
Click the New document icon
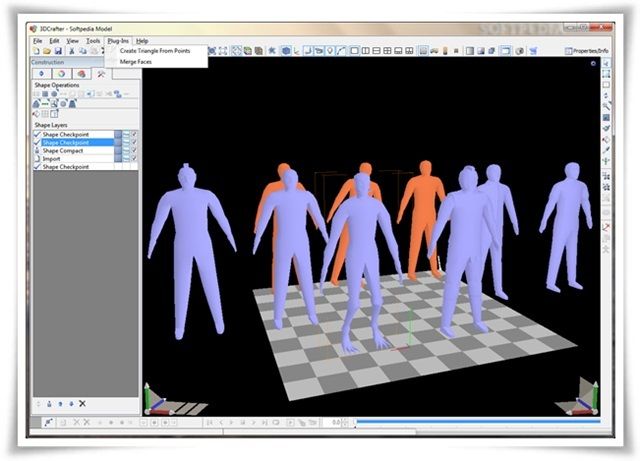click(36, 51)
